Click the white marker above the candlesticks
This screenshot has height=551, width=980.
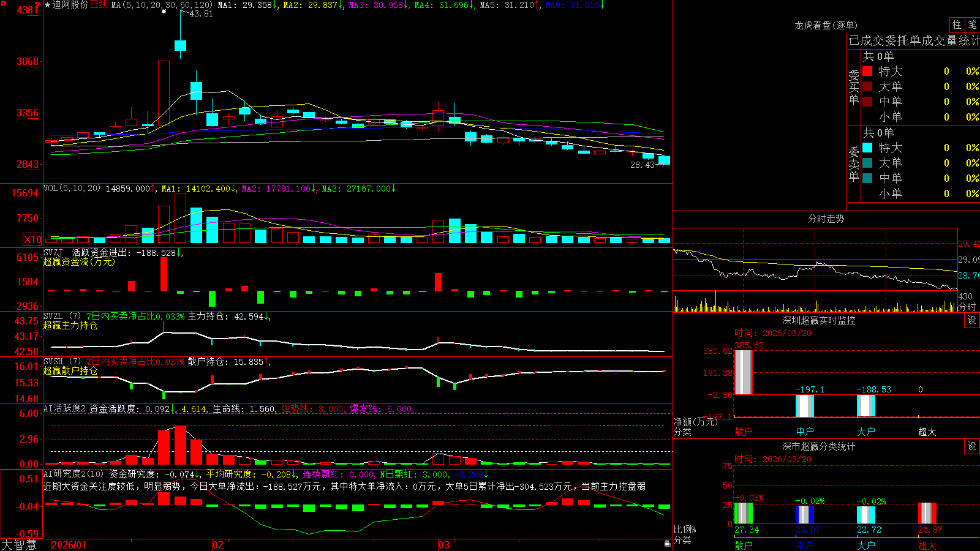pyautogui.click(x=164, y=11)
